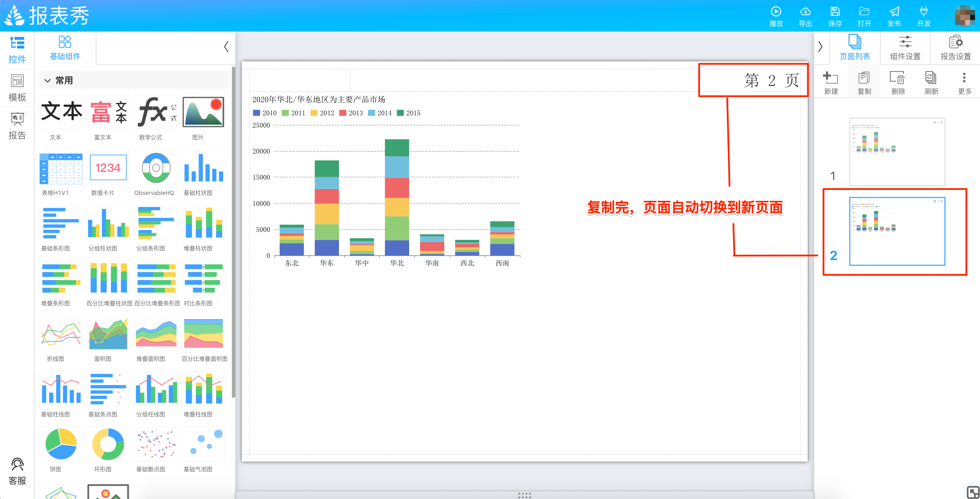This screenshot has height=499, width=980.
Task: Select the 控件 sidebar section
Action: click(17, 50)
